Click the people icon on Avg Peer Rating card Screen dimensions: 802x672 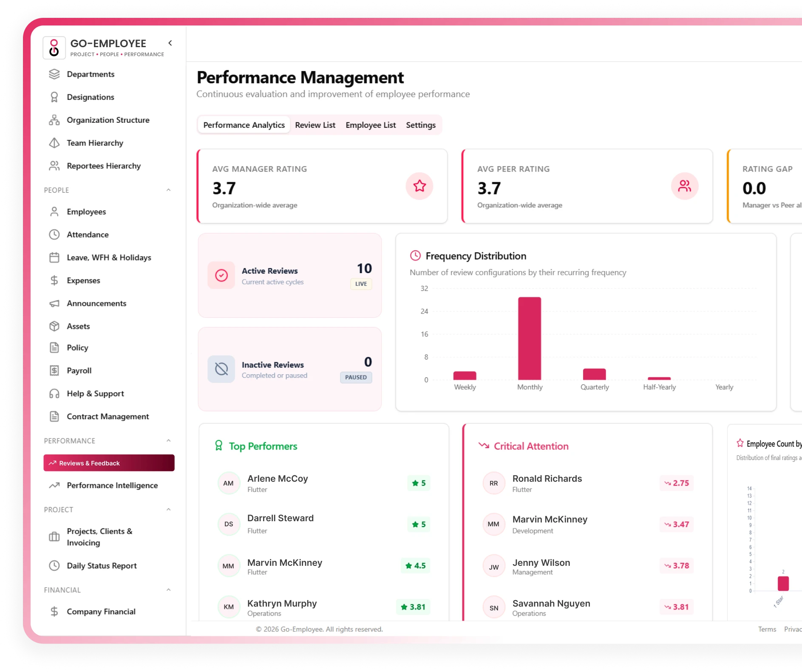(685, 186)
